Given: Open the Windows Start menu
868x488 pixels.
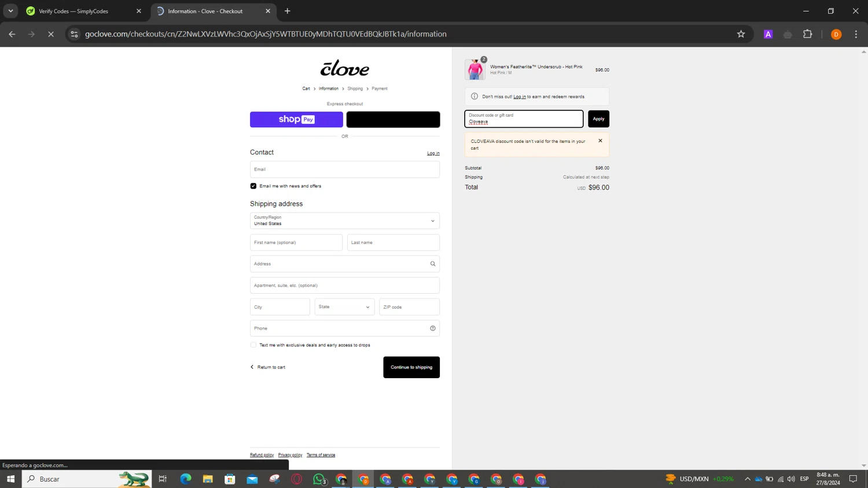Looking at the screenshot, I should point(10,479).
